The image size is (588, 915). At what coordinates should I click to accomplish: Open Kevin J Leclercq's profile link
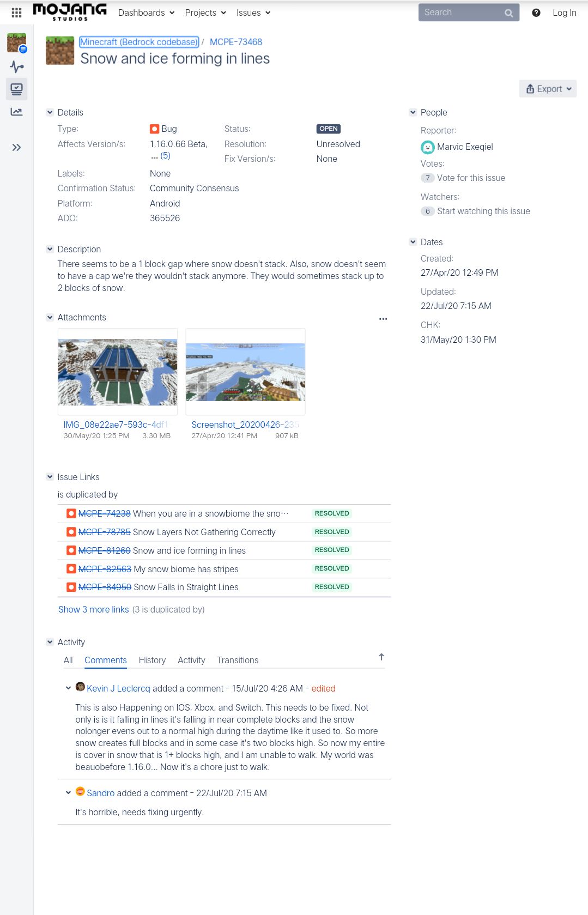click(x=118, y=688)
